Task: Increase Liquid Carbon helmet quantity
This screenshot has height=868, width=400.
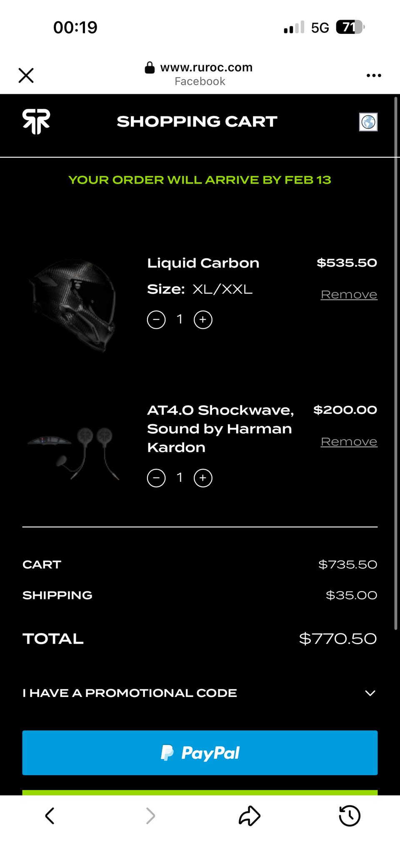Action: point(203,320)
